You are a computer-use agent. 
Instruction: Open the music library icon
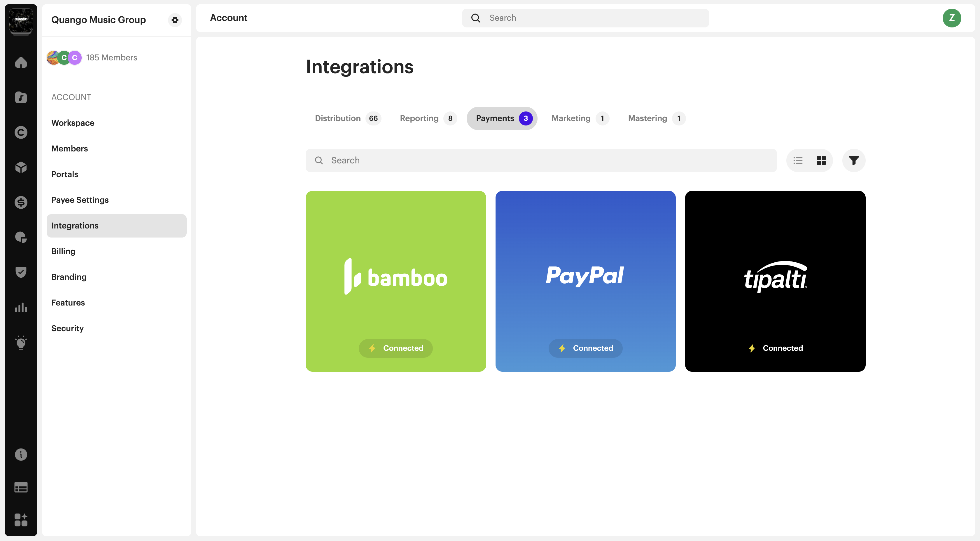point(21,97)
